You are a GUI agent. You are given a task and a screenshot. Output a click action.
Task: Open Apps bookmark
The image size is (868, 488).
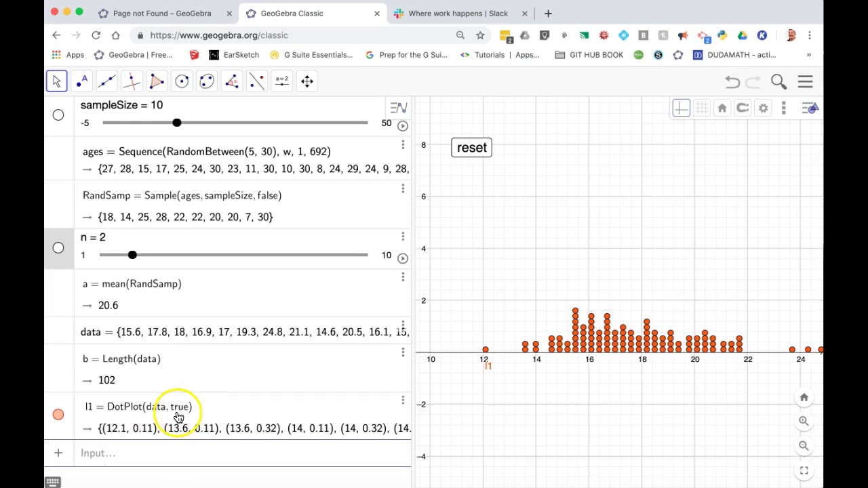(67, 55)
